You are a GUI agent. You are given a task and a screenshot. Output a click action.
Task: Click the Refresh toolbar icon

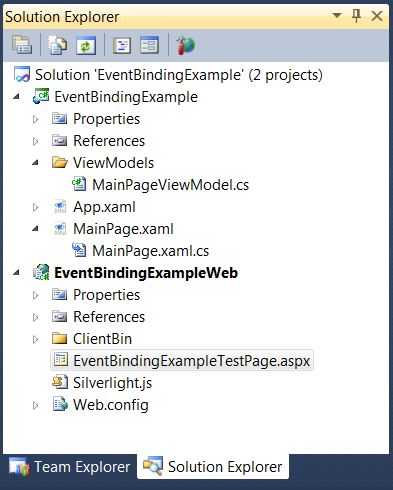point(86,45)
